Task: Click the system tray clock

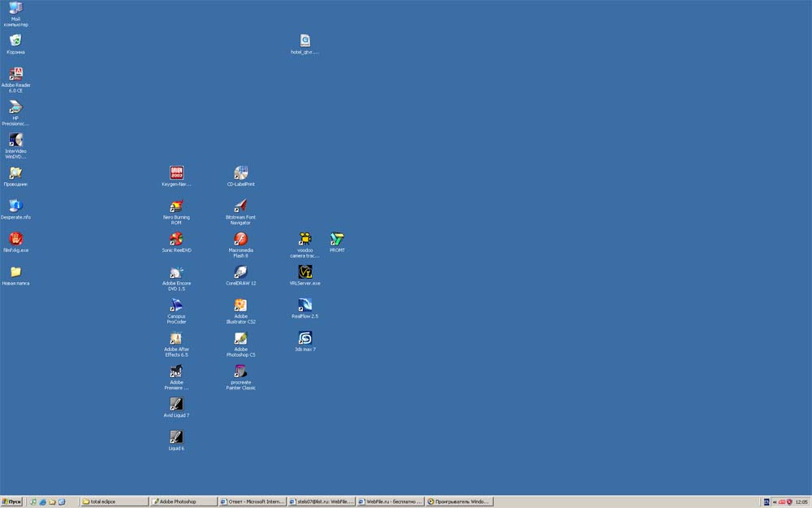Action: click(x=801, y=502)
